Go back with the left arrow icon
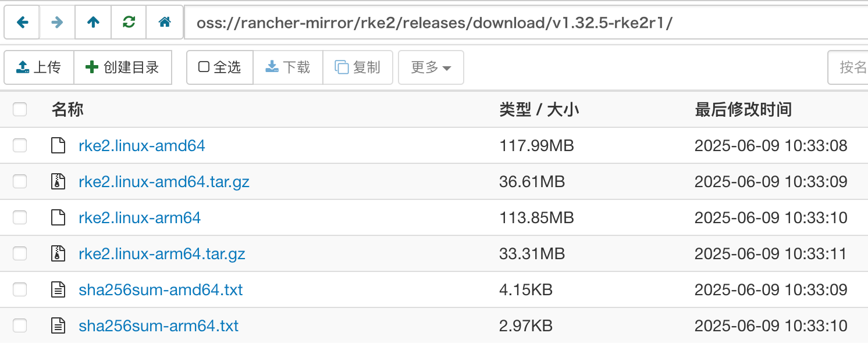 tap(22, 23)
